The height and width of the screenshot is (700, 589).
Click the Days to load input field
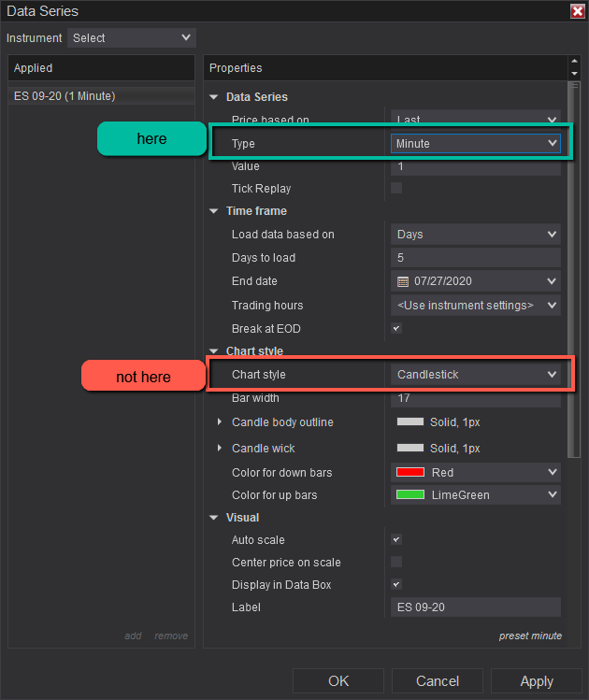(x=475, y=258)
